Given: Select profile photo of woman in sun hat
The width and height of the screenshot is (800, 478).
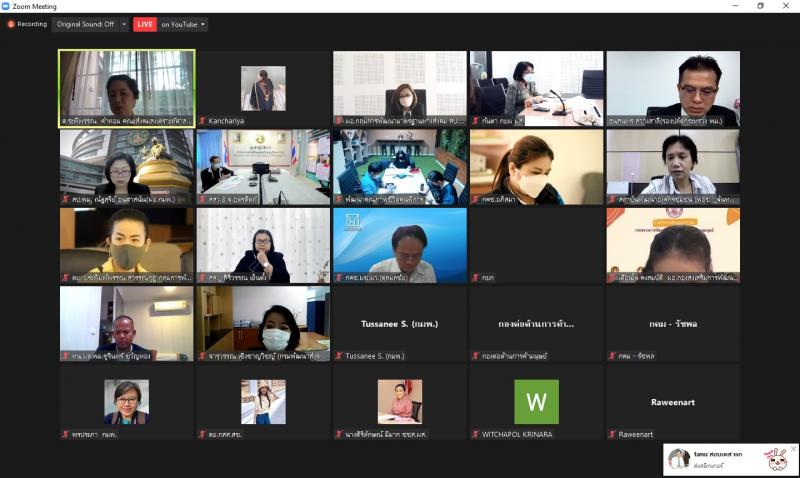Looking at the screenshot, I should [263, 401].
